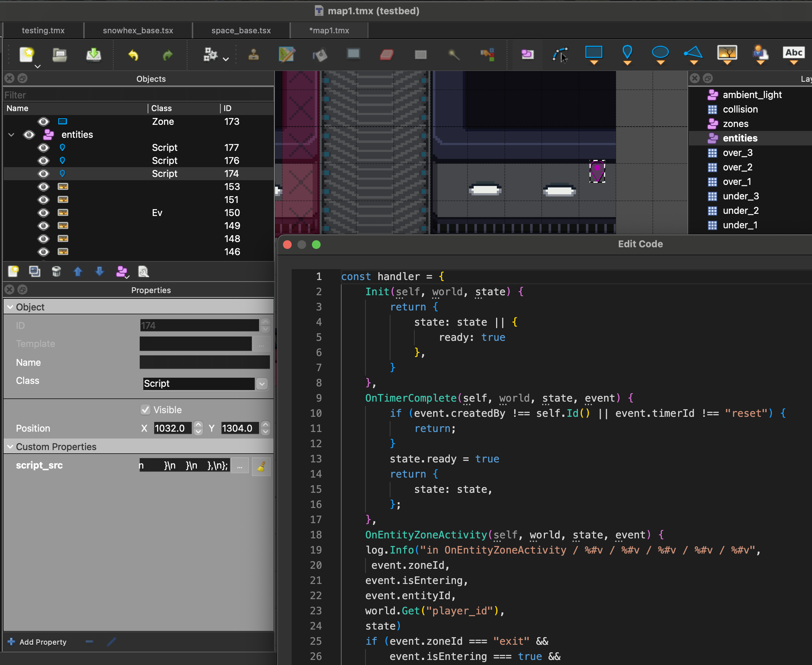Click Move Objects Down blue arrow

(100, 272)
